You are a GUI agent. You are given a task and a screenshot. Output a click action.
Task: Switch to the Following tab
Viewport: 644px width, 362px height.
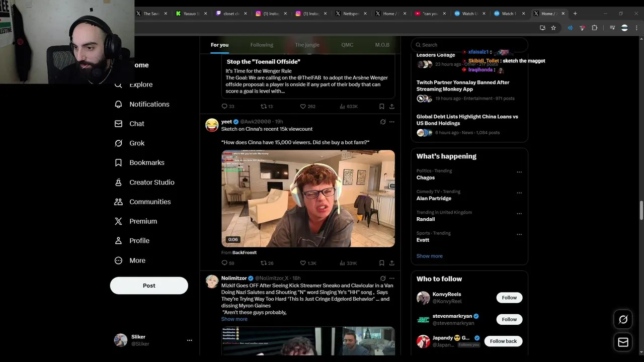(262, 45)
